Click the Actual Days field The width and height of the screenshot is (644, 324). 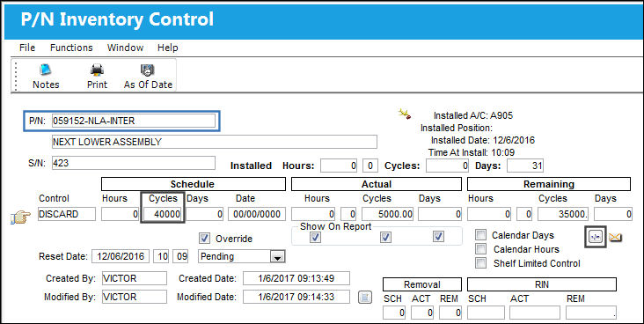pyautogui.click(x=440, y=214)
